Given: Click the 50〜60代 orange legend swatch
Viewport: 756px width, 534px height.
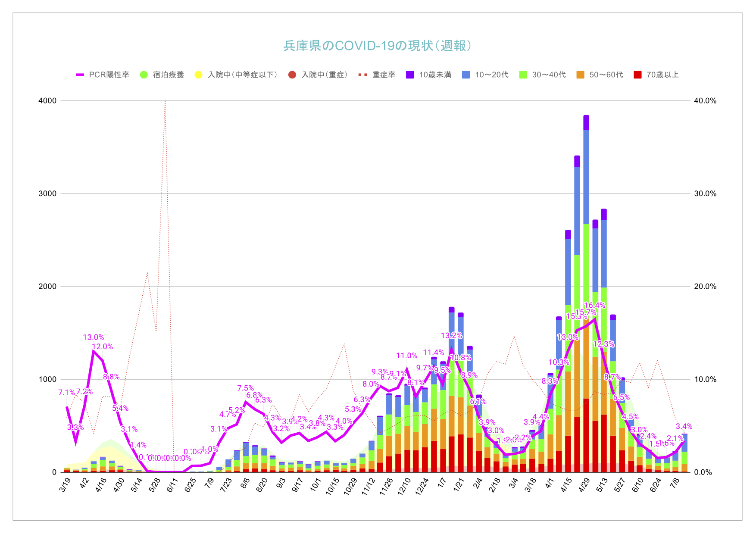Looking at the screenshot, I should click(580, 75).
